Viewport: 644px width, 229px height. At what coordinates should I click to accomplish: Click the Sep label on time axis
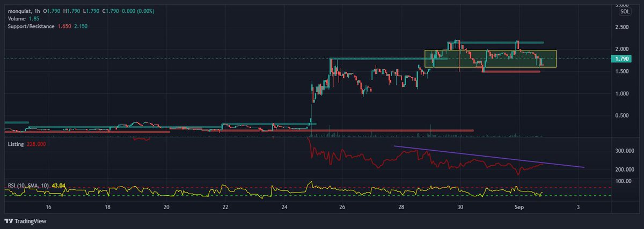coord(519,206)
